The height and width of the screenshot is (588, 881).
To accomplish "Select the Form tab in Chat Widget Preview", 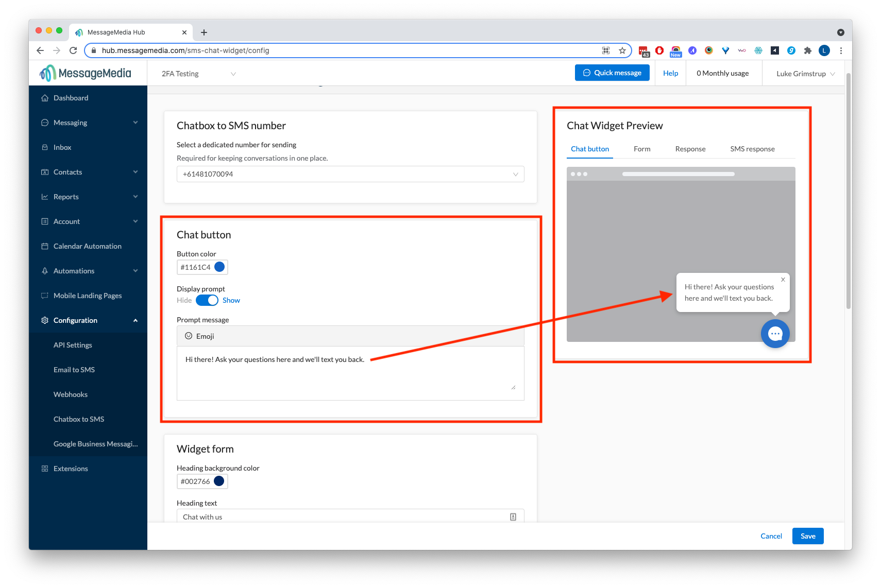I will point(641,149).
